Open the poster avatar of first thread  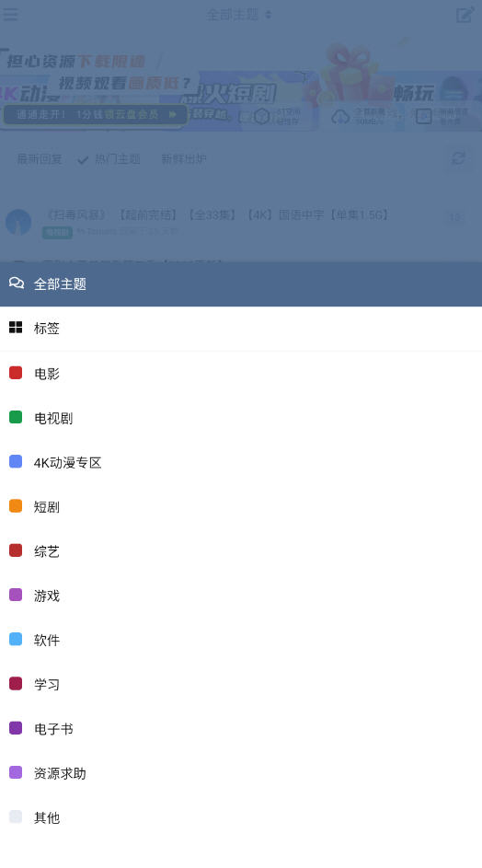pos(18,222)
